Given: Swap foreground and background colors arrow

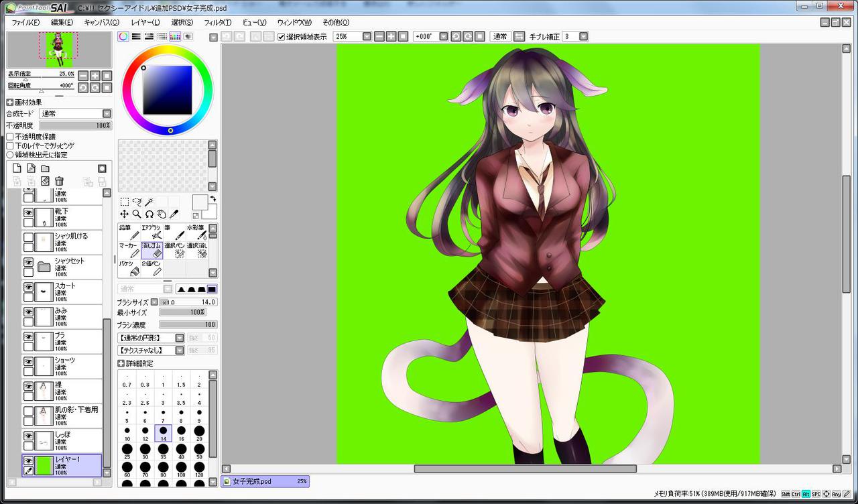Looking at the screenshot, I should [x=212, y=198].
